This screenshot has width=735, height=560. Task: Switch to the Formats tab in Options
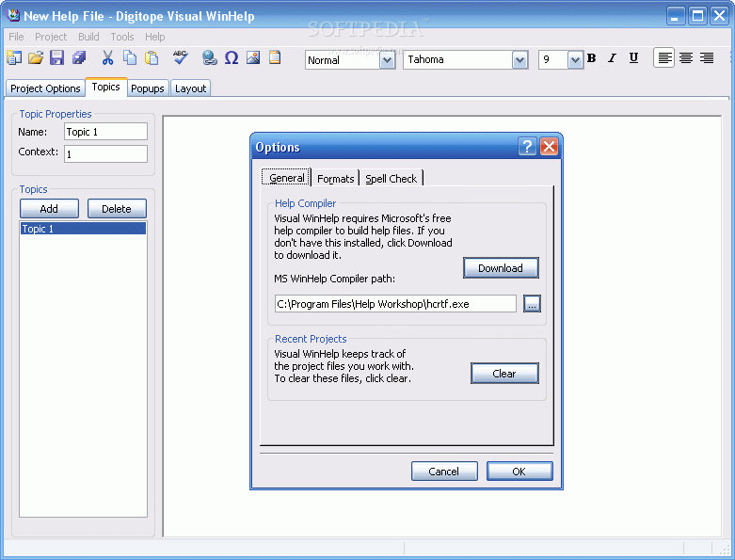tap(336, 179)
